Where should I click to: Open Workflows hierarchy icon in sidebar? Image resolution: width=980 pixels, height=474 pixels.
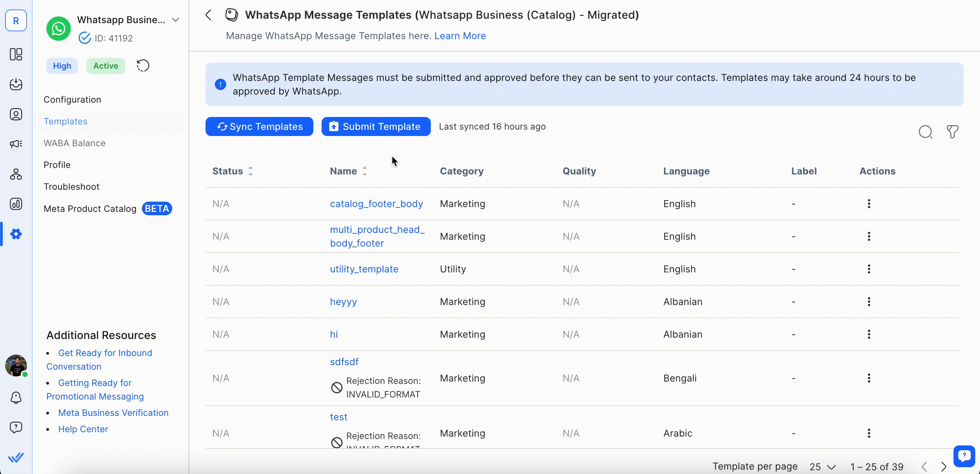click(16, 174)
